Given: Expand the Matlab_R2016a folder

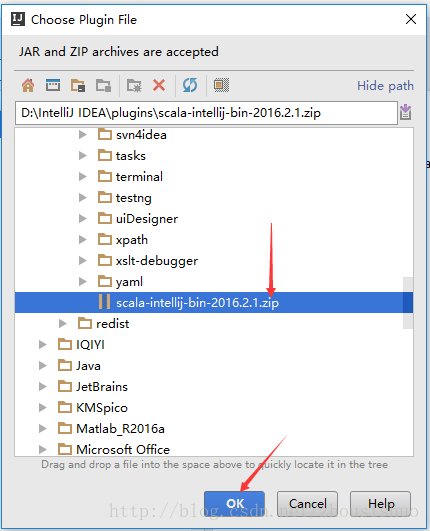Looking at the screenshot, I should 42,429.
